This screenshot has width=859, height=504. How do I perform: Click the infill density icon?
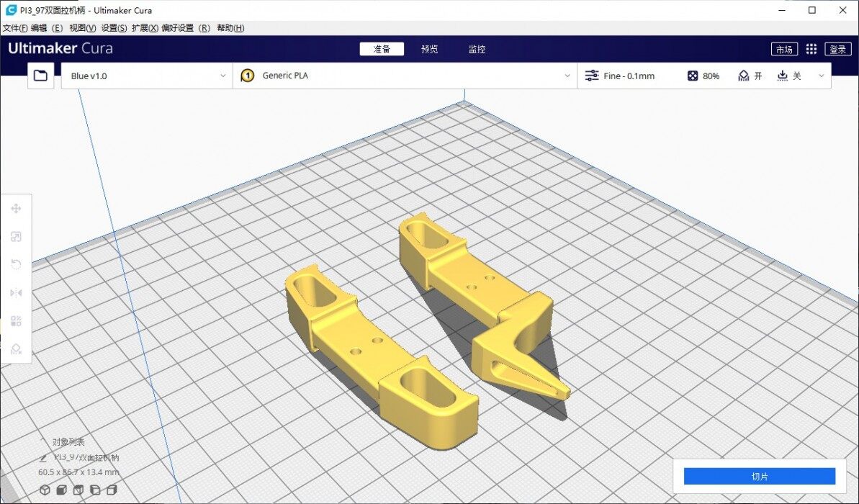point(693,76)
